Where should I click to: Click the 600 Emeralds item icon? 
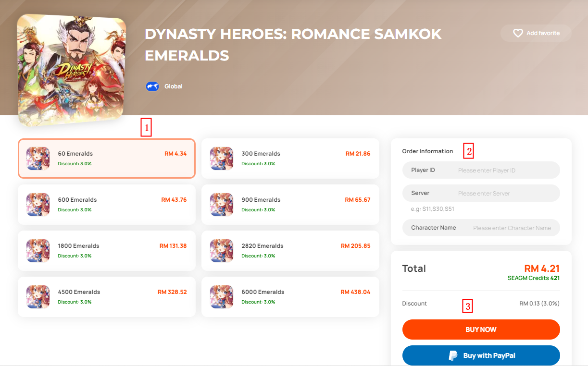(x=38, y=205)
